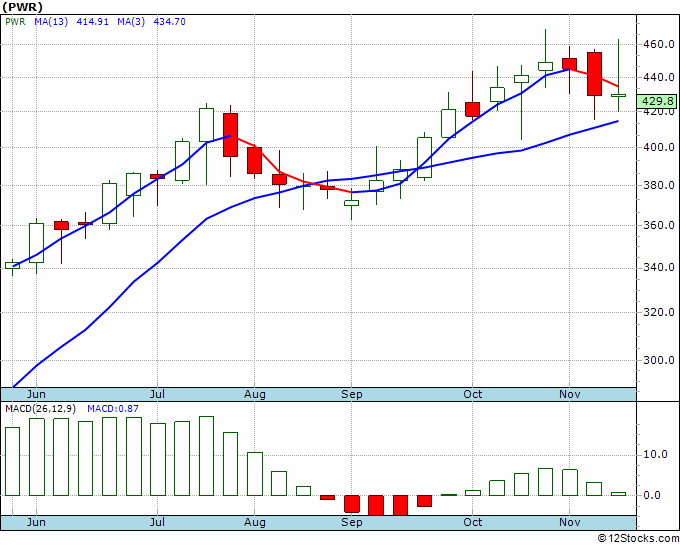The image size is (680, 546).
Task: Click the (PWR) chart title
Action: pyautogui.click(x=22, y=7)
